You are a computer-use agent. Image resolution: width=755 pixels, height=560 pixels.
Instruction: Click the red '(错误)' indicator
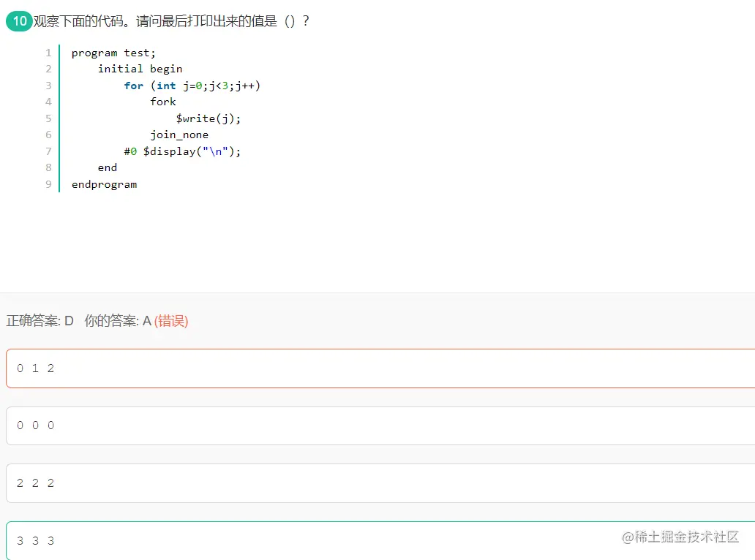[171, 321]
